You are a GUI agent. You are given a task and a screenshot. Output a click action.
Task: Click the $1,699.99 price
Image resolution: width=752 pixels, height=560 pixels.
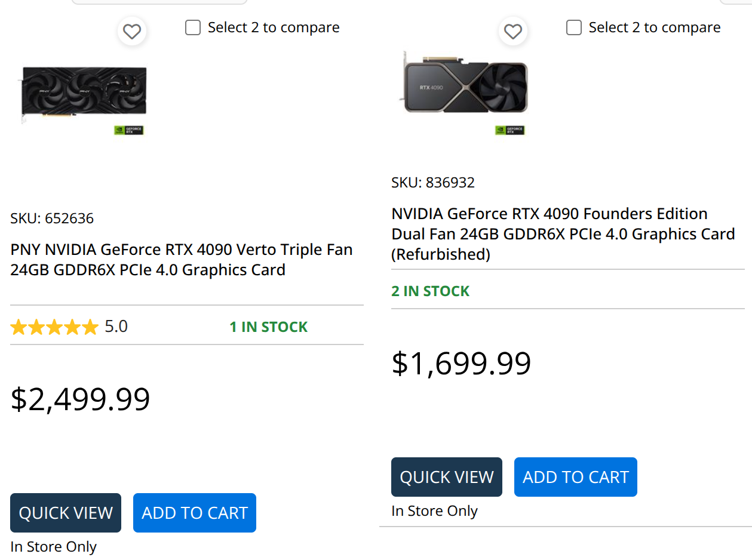click(x=461, y=364)
